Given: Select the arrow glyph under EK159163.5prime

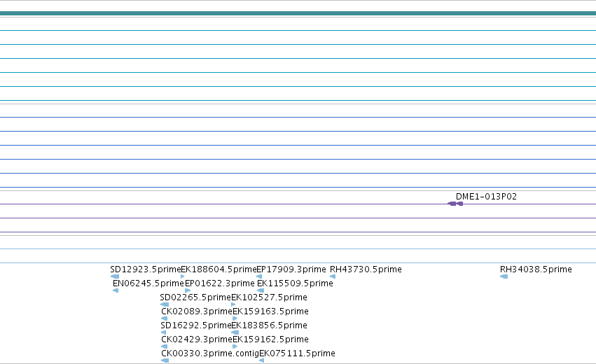Looking at the screenshot, I should [x=235, y=318].
